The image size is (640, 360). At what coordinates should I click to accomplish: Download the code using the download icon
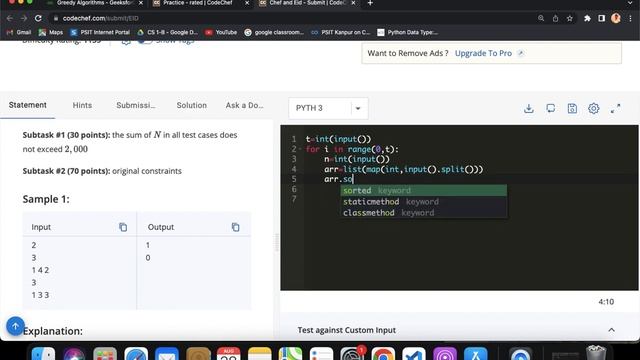(529, 108)
